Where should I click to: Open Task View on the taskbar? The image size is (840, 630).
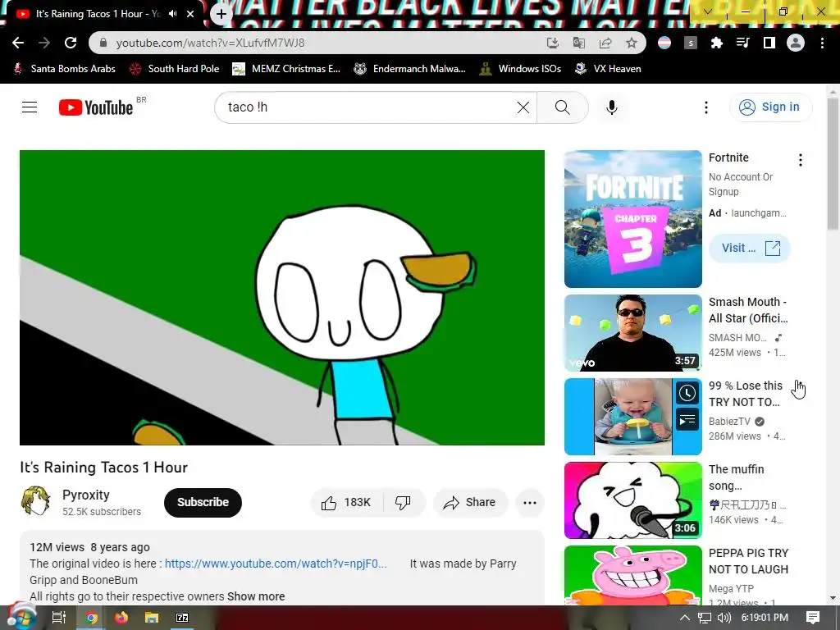[x=59, y=618]
